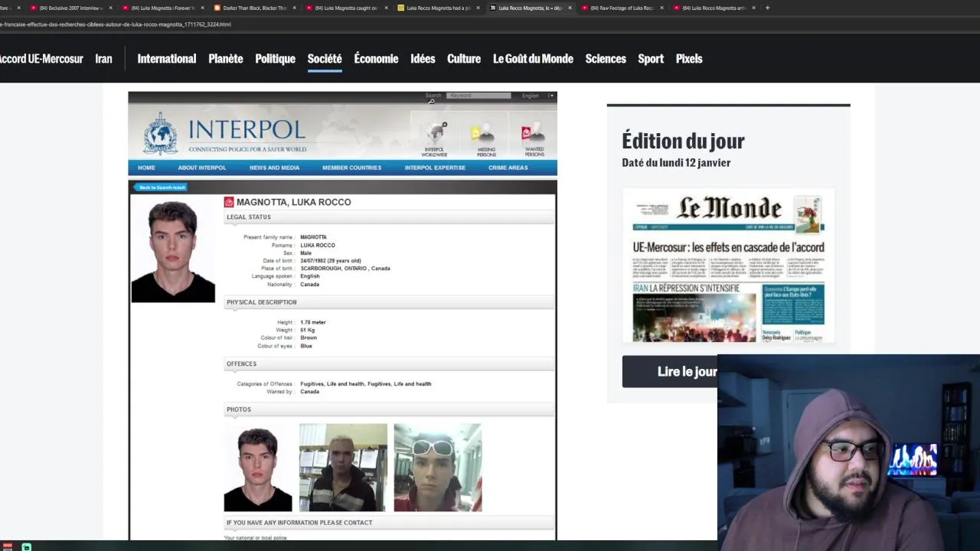Open the 'Iran' topic link
The height and width of the screenshot is (551, 980).
(x=103, y=59)
